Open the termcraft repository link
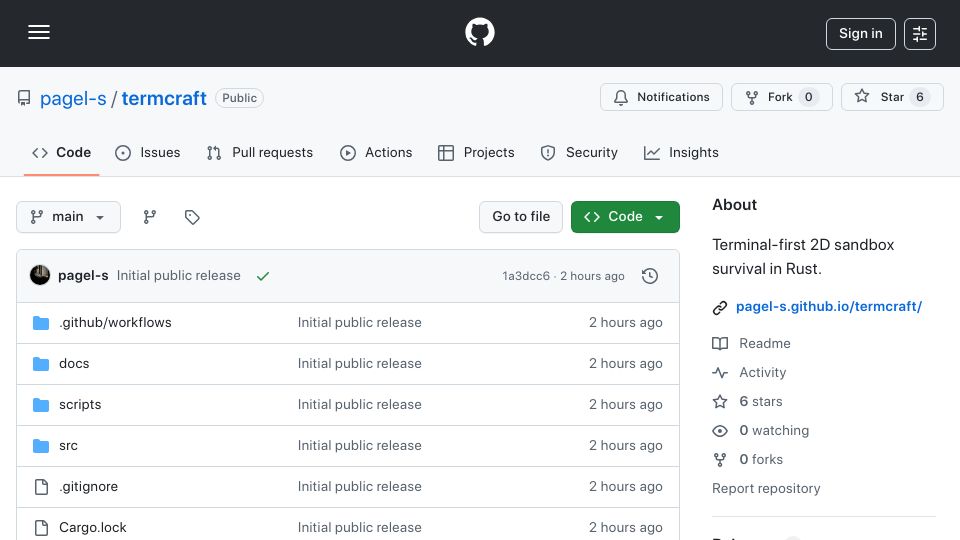The width and height of the screenshot is (960, 540). click(x=164, y=98)
